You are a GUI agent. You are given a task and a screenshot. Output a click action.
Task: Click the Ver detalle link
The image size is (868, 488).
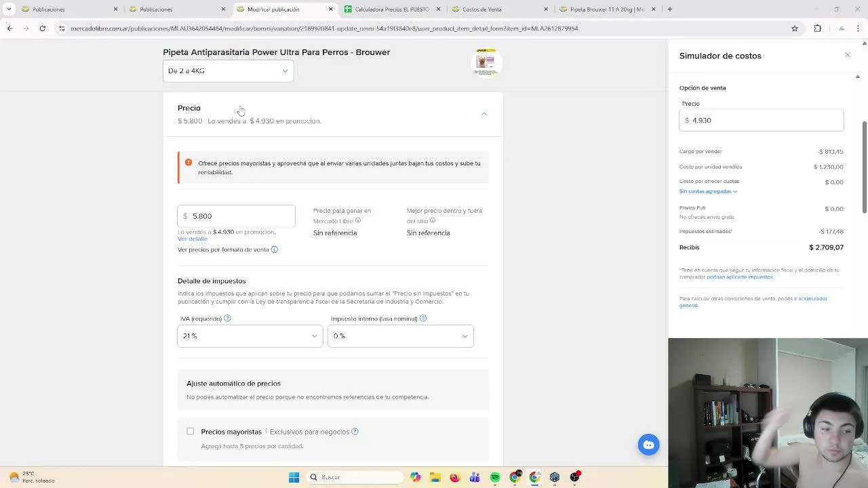[193, 239]
